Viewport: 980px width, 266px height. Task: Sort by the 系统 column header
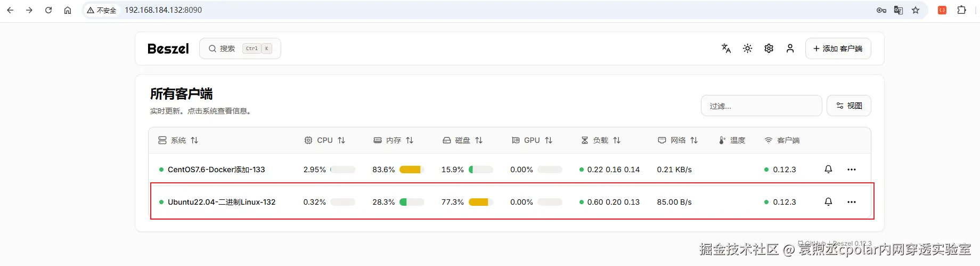[178, 140]
